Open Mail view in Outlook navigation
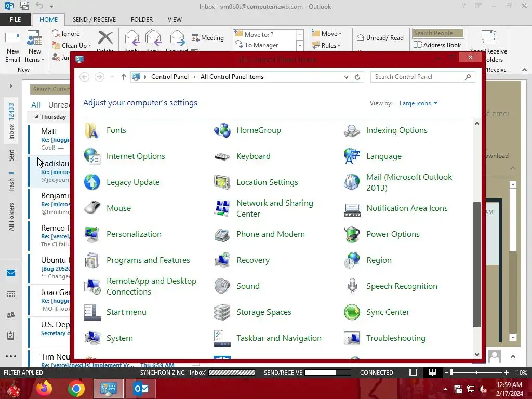 tap(11, 273)
